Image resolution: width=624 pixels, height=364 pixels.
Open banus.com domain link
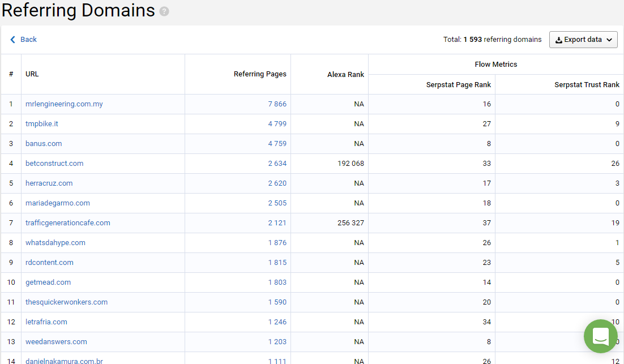[44, 144]
